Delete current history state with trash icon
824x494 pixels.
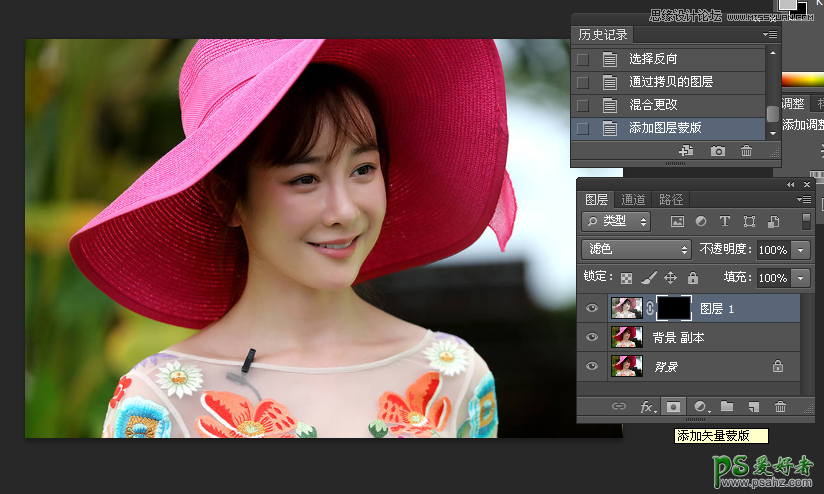coord(746,151)
